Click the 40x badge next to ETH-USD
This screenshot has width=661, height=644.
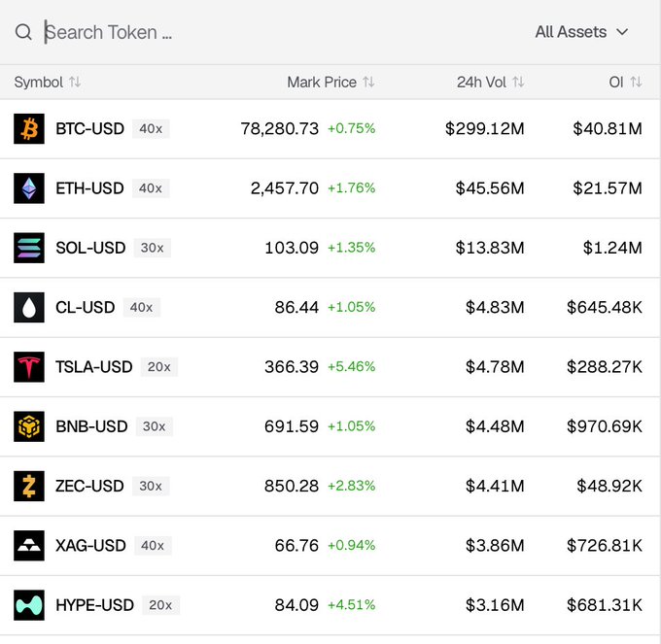pos(151,188)
